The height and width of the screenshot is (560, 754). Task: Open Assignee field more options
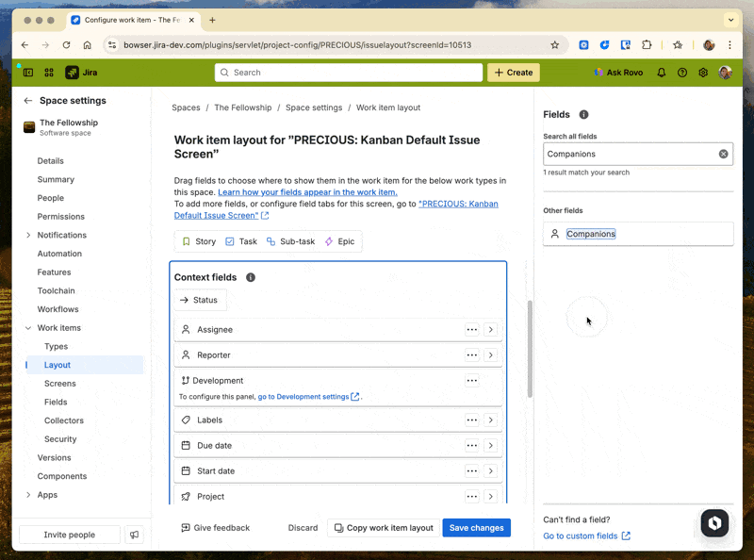[x=472, y=330]
